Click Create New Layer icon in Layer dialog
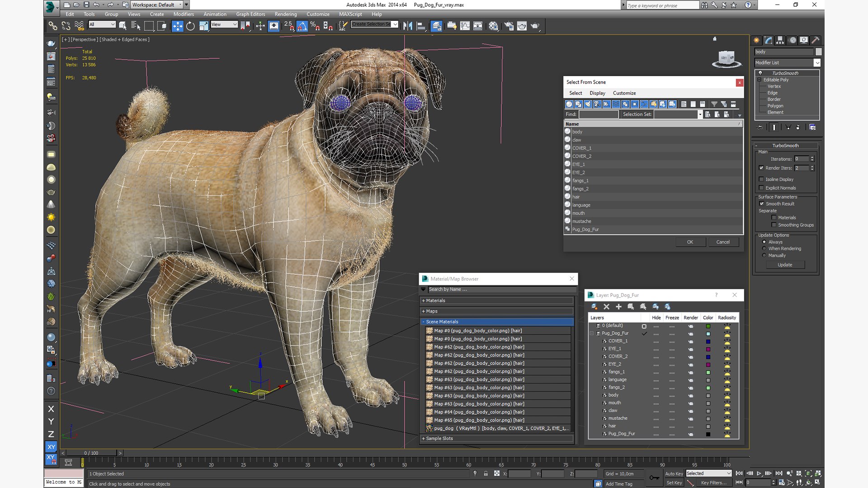Screen dimensions: 868x488 (594, 306)
